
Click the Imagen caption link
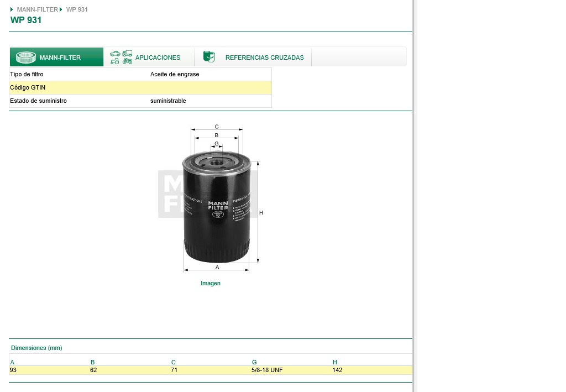point(211,283)
